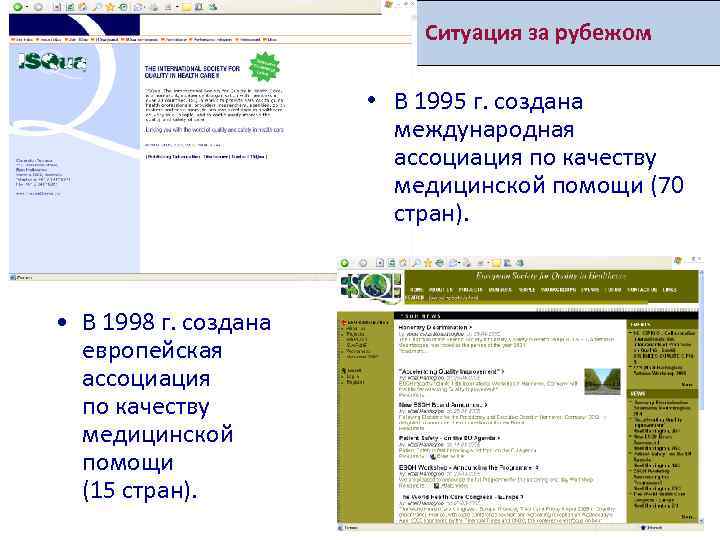Click the Messenger icon in the ISQua browser toolbar
This screenshot has height=540, width=720.
click(213, 7)
